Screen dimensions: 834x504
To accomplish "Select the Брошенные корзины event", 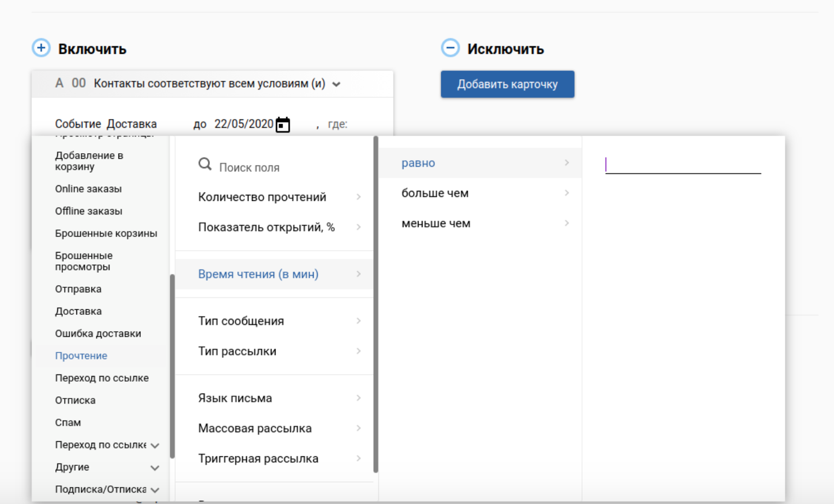I will (106, 233).
